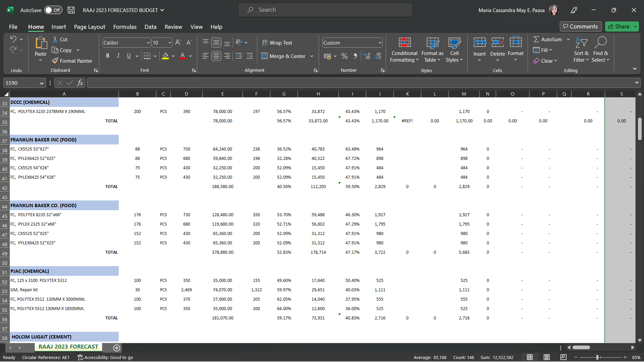Click the Share button
644x362 pixels.
619,26
